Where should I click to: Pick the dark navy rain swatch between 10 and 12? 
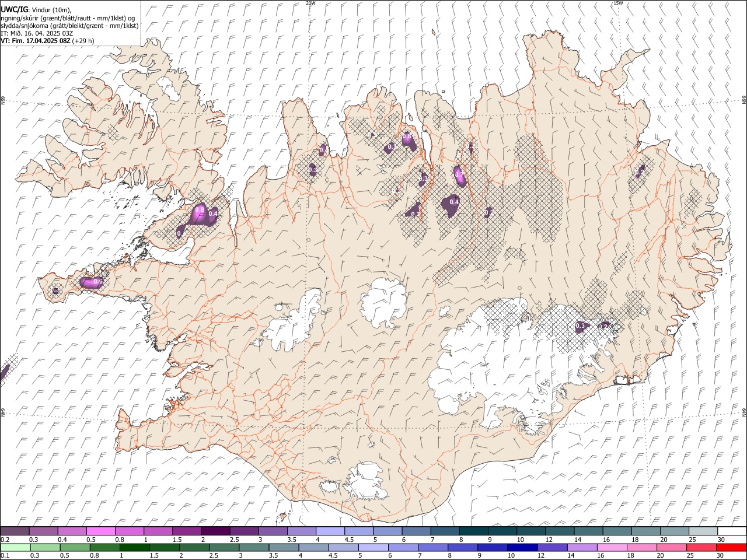tap(521, 548)
